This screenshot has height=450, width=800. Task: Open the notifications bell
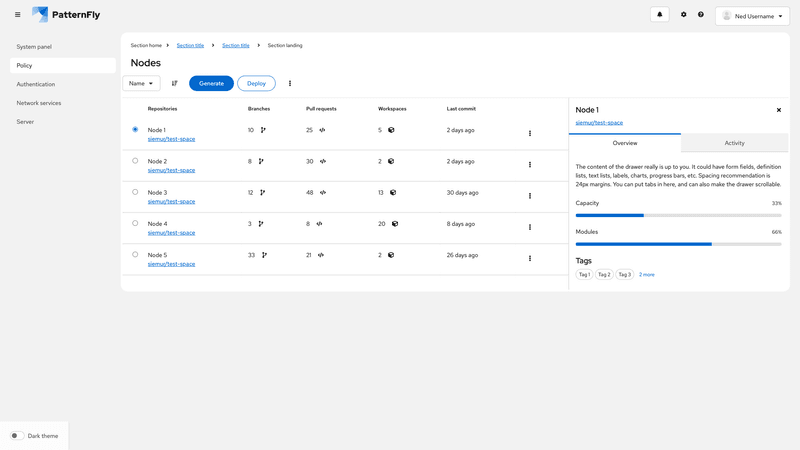[659, 15]
